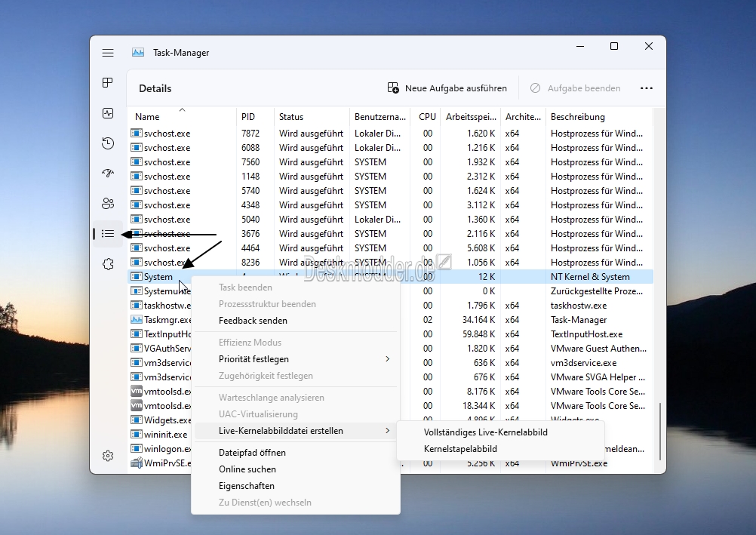
Task: Switch to the Processes page icon
Action: pos(108,83)
